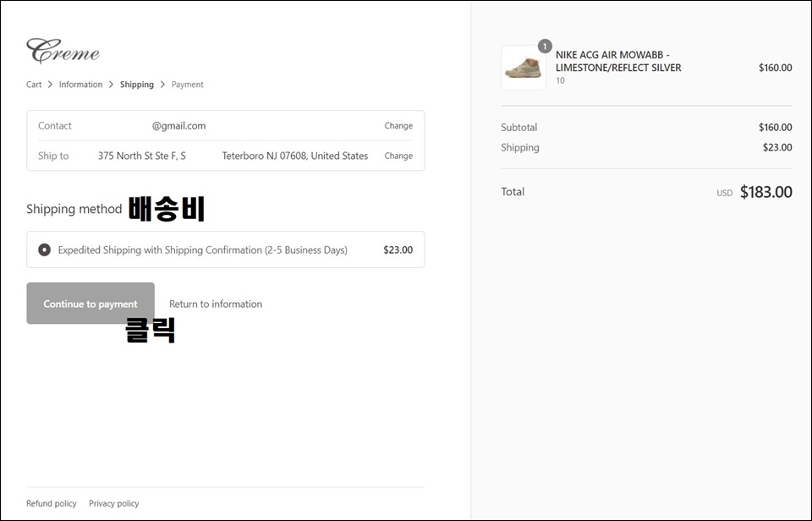Screen dimensions: 812x521
Task: Click the $23.00 shipping cost in summary
Action: [777, 148]
